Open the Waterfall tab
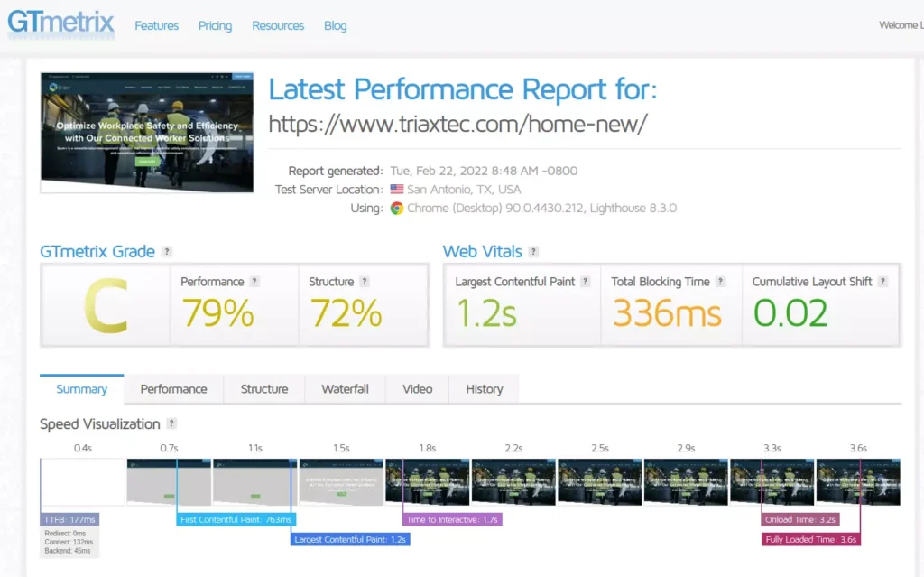924x577 pixels. tap(345, 389)
